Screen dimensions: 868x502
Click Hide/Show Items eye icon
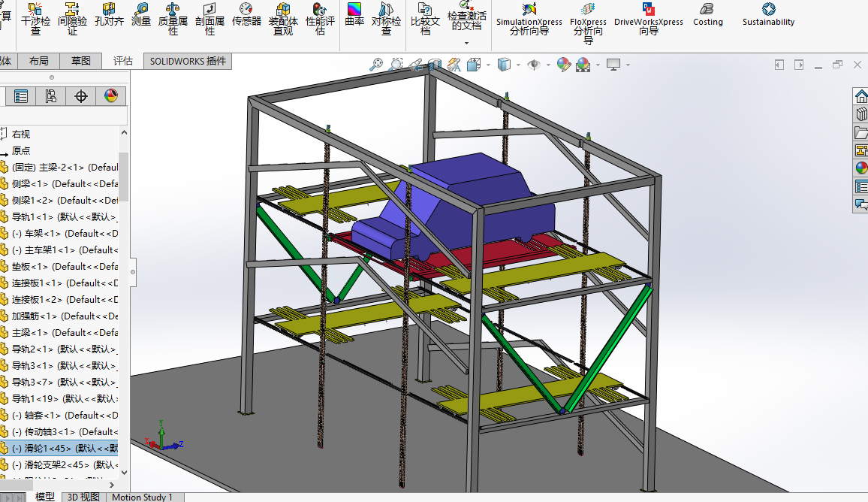click(x=534, y=65)
